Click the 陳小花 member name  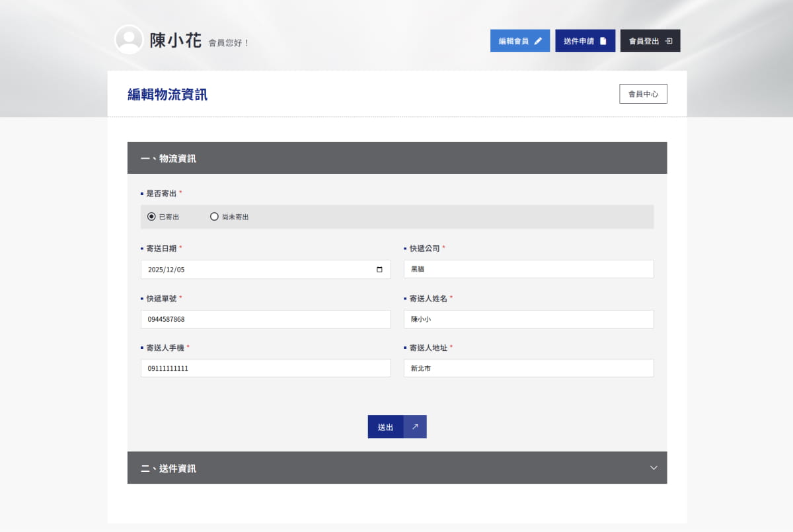click(x=175, y=40)
